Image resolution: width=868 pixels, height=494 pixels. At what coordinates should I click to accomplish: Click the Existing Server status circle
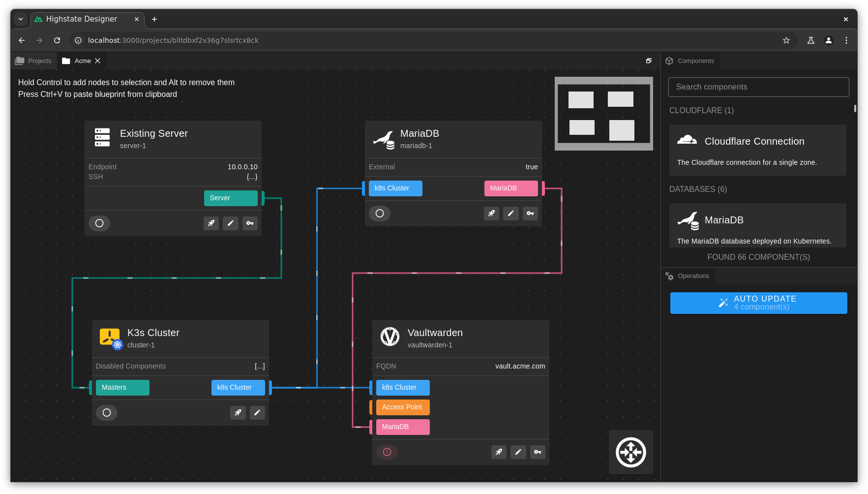pos(99,223)
